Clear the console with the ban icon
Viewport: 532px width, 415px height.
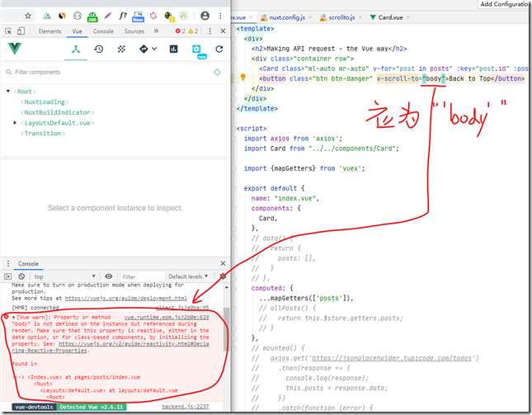point(21,276)
